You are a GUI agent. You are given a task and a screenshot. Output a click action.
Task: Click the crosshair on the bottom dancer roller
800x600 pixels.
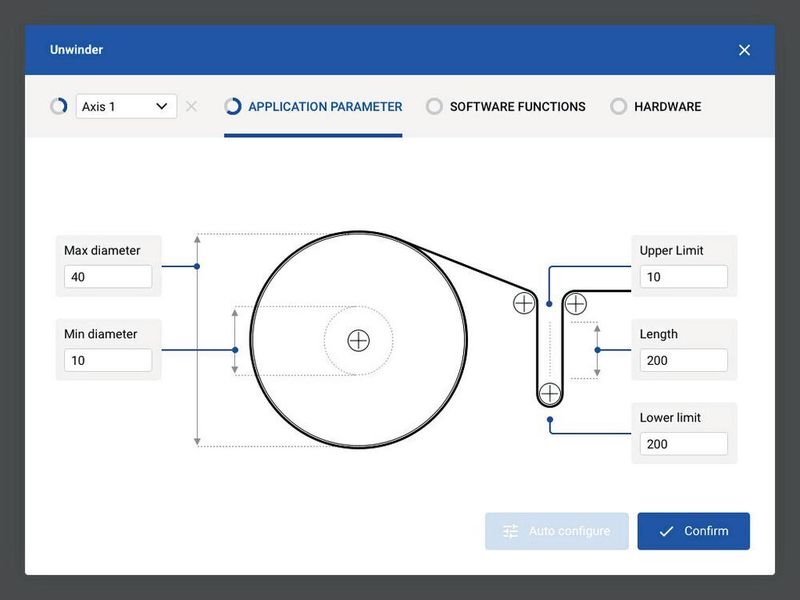click(x=550, y=393)
